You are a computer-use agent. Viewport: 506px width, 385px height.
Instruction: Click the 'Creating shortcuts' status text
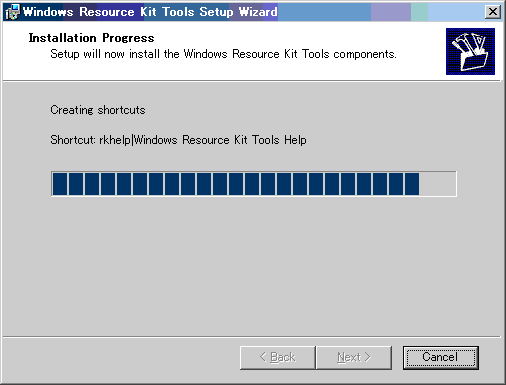click(x=98, y=110)
